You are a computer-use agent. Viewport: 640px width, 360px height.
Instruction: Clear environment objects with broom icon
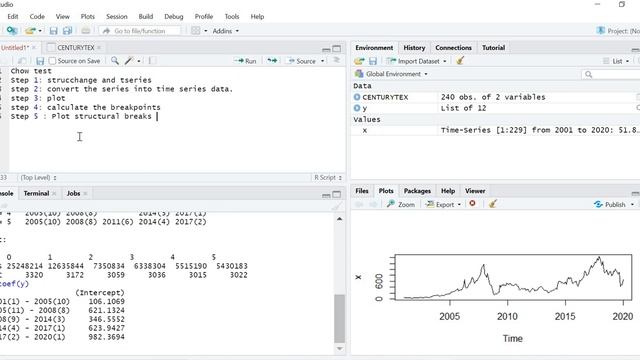[x=460, y=61]
